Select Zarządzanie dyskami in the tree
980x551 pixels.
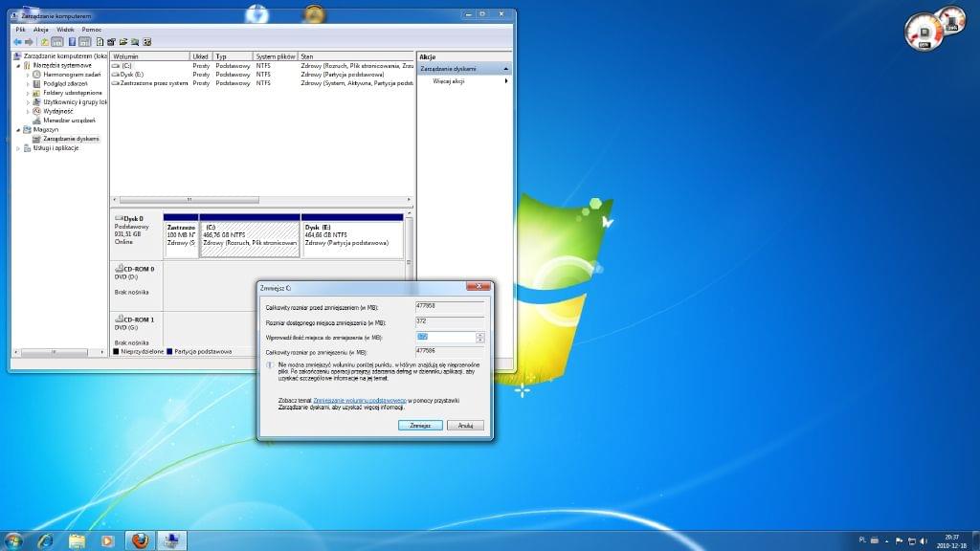(x=71, y=139)
